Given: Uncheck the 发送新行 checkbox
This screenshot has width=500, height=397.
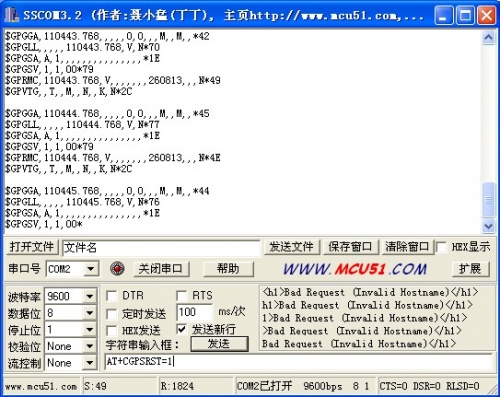Looking at the screenshot, I should [181, 330].
